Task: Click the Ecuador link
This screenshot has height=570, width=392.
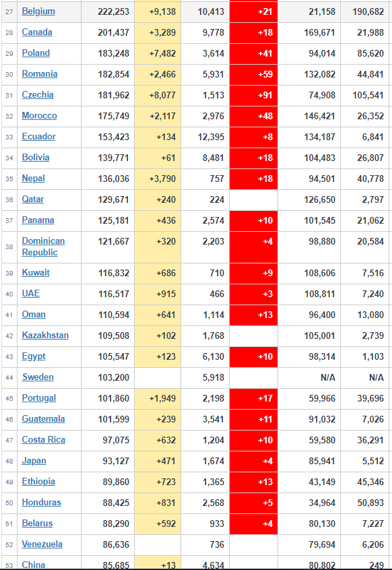Action: pyautogui.click(x=39, y=137)
